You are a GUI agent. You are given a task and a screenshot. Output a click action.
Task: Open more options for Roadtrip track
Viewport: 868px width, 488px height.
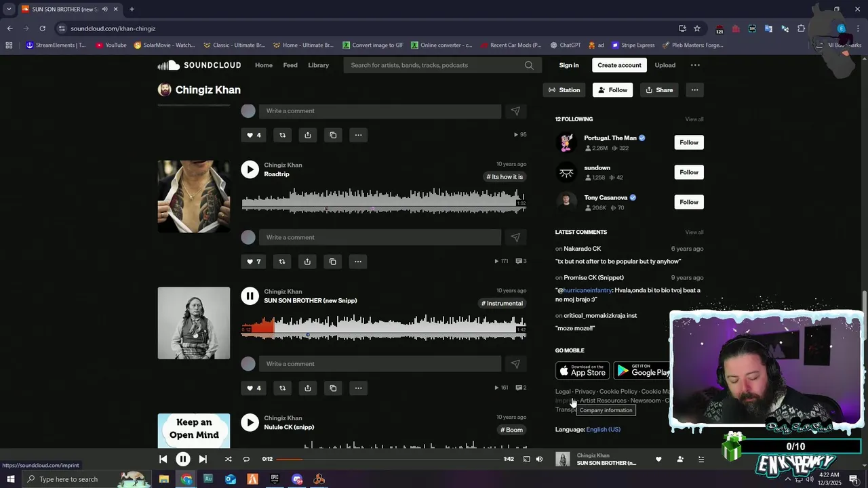click(x=358, y=262)
